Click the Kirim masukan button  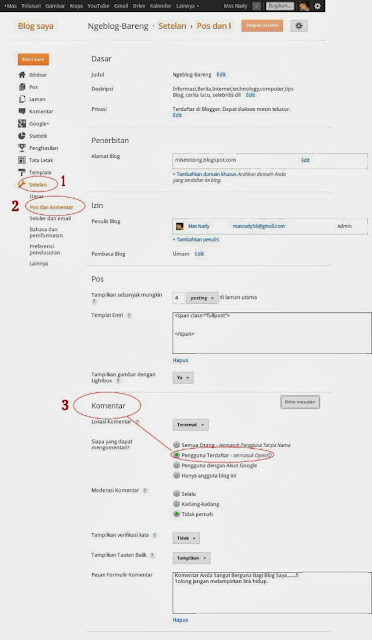(x=300, y=402)
